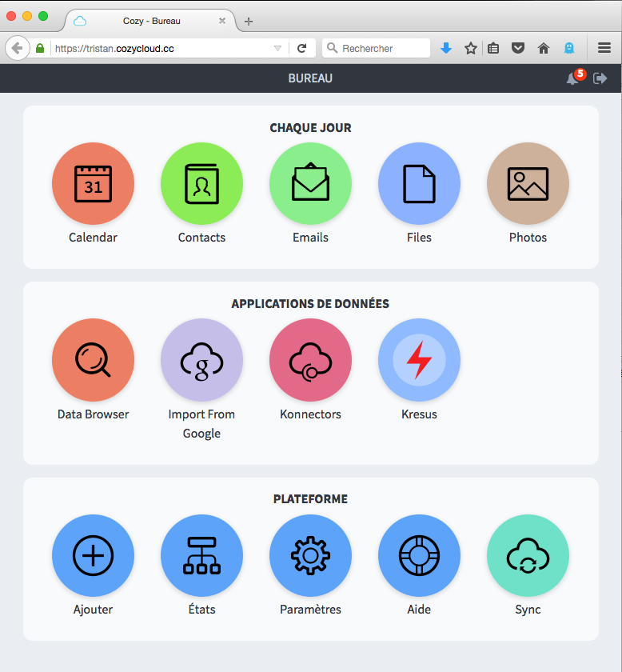Open notifications bell with 5 badge
The height and width of the screenshot is (672, 622).
pos(575,77)
